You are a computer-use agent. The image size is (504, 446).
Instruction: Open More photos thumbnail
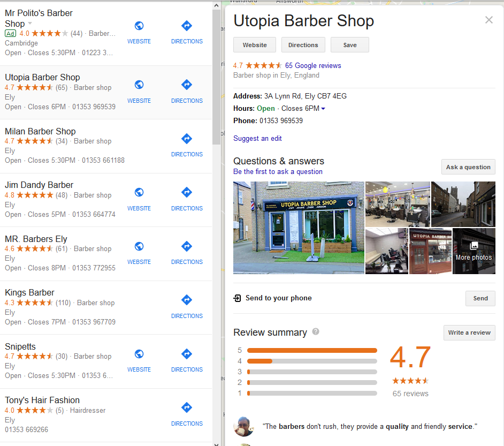(474, 251)
